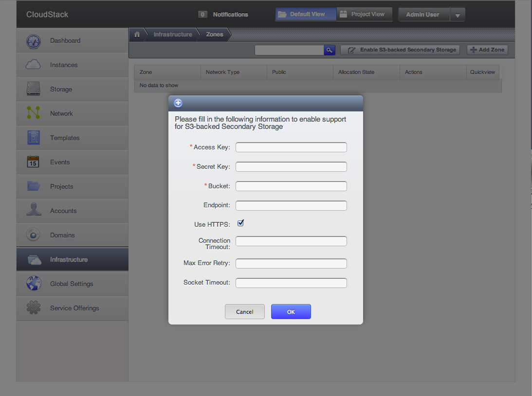Viewport: 532px width, 396px height.
Task: Click the Domains disc icon
Action: tap(33, 234)
